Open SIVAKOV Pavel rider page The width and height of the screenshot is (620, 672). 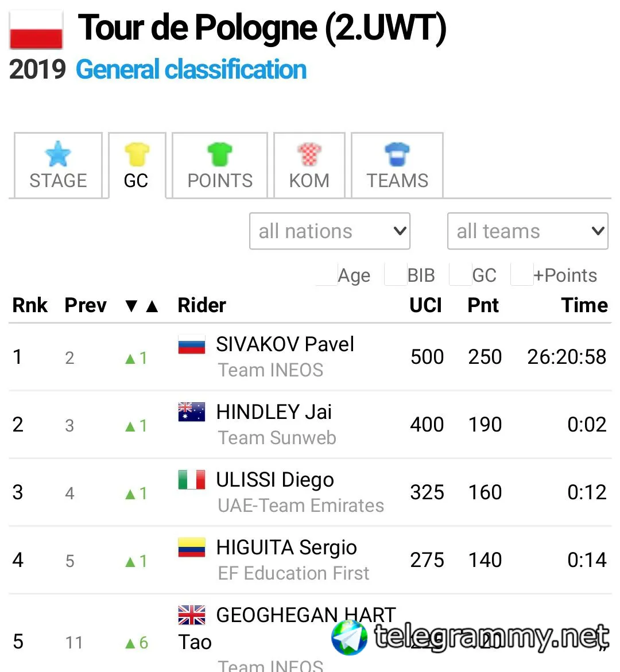[285, 344]
